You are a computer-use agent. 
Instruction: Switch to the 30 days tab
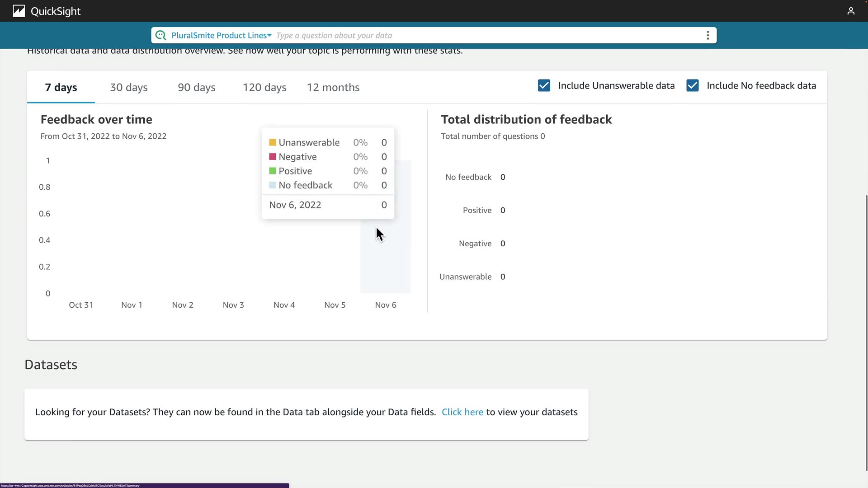click(x=129, y=87)
